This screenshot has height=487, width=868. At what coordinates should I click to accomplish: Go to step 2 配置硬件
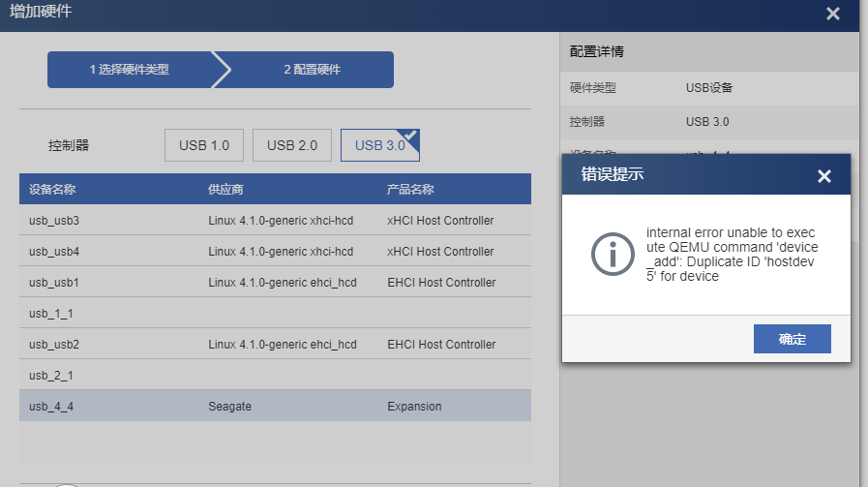coord(312,70)
